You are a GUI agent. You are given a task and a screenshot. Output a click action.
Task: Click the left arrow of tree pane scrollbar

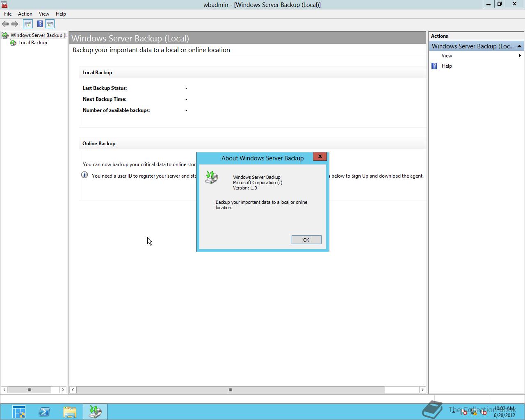pyautogui.click(x=4, y=390)
